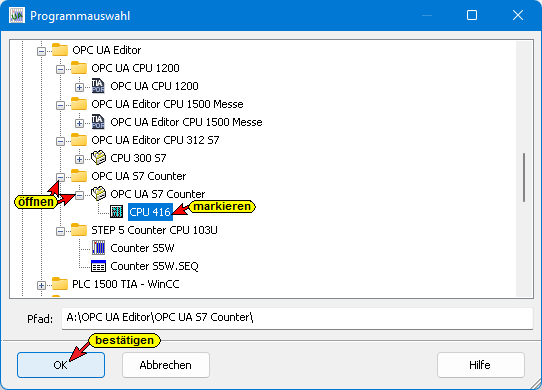Click the CPU 300 S7 project icon
This screenshot has width=542, height=390.
(x=99, y=158)
